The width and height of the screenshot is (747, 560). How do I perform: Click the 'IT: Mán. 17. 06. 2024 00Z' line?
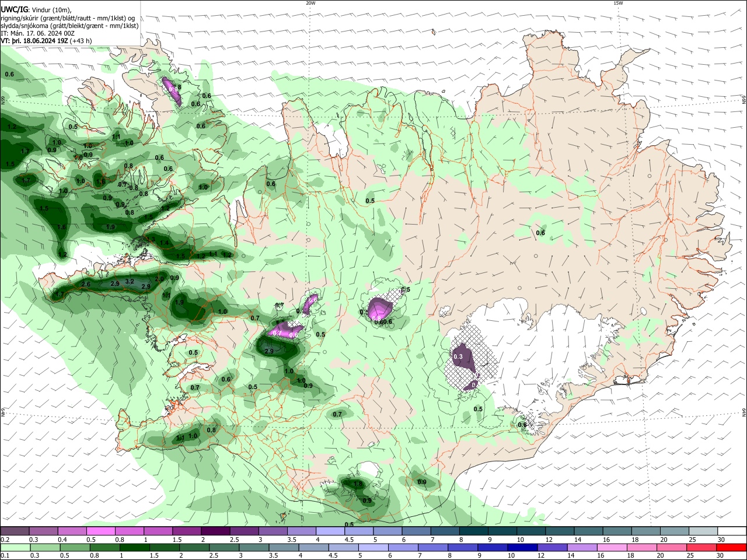pos(38,33)
